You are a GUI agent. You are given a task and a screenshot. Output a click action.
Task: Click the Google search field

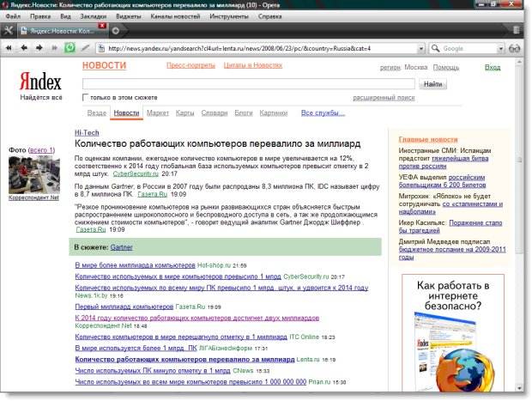469,49
